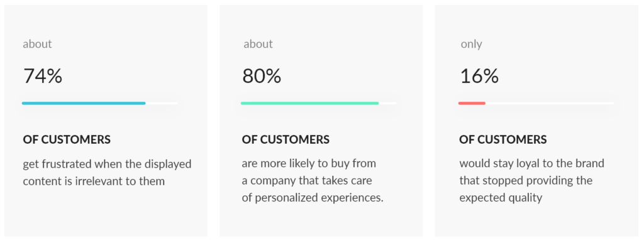Click the 'expected quality' line

point(501,198)
